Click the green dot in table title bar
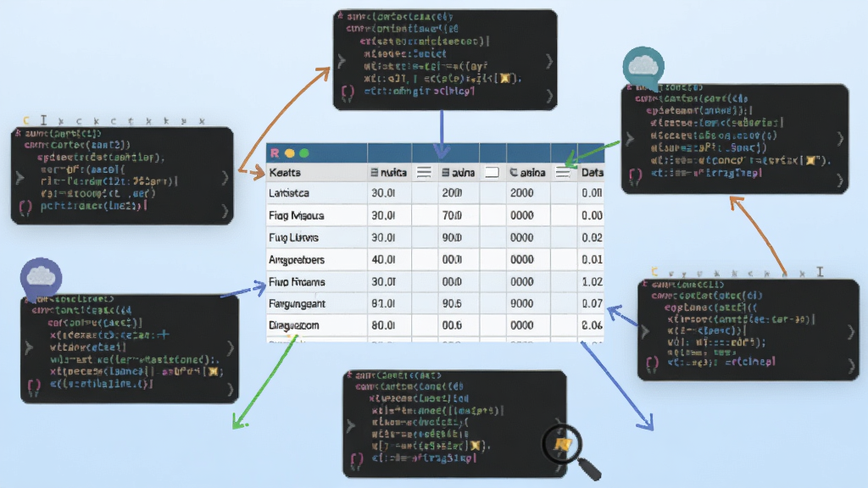Image resolution: width=868 pixels, height=488 pixels. pos(304,153)
